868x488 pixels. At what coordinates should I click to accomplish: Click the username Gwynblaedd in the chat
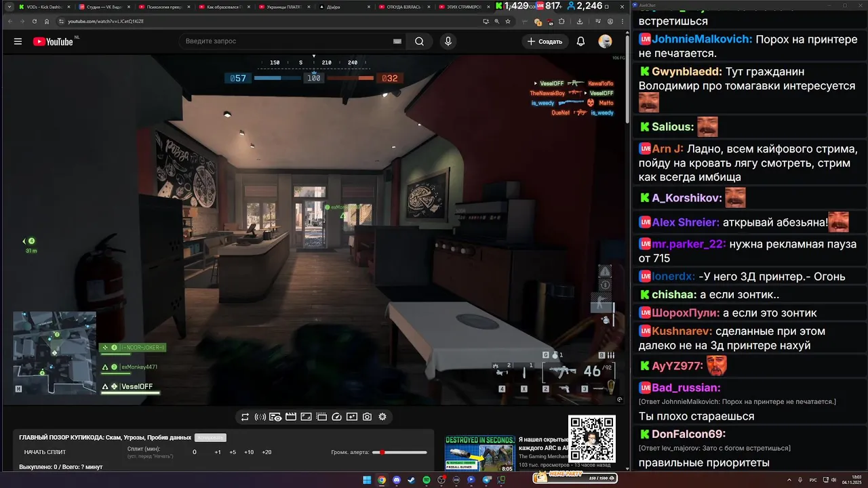click(x=687, y=71)
